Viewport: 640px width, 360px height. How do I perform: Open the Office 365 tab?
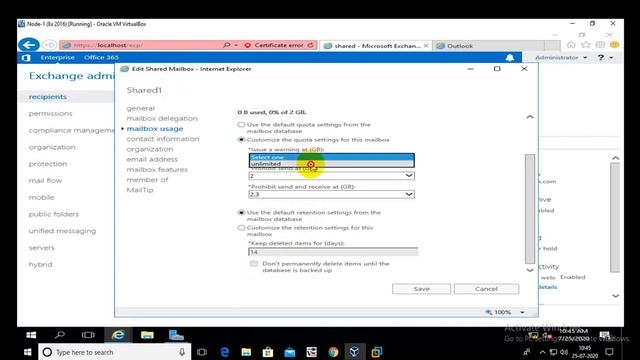(x=101, y=58)
